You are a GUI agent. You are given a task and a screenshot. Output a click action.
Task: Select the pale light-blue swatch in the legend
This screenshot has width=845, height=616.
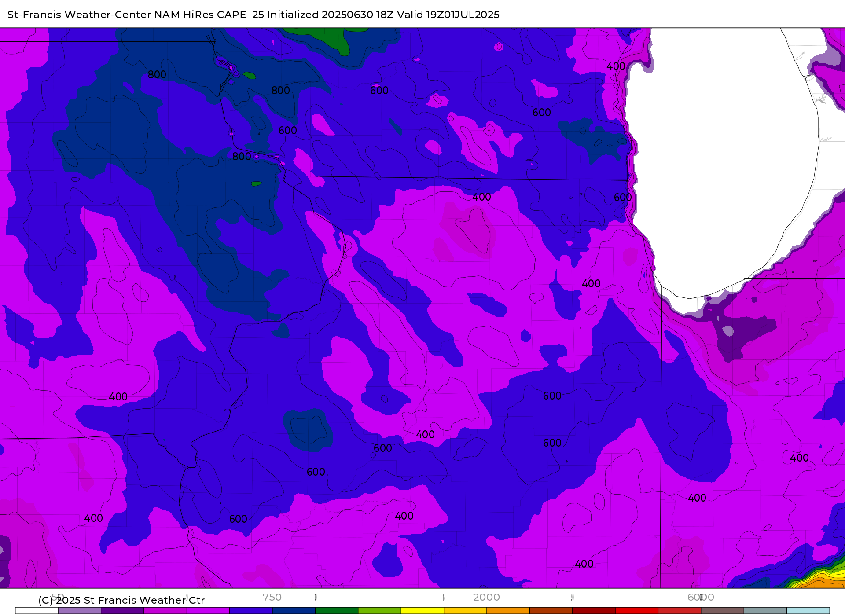coord(808,611)
